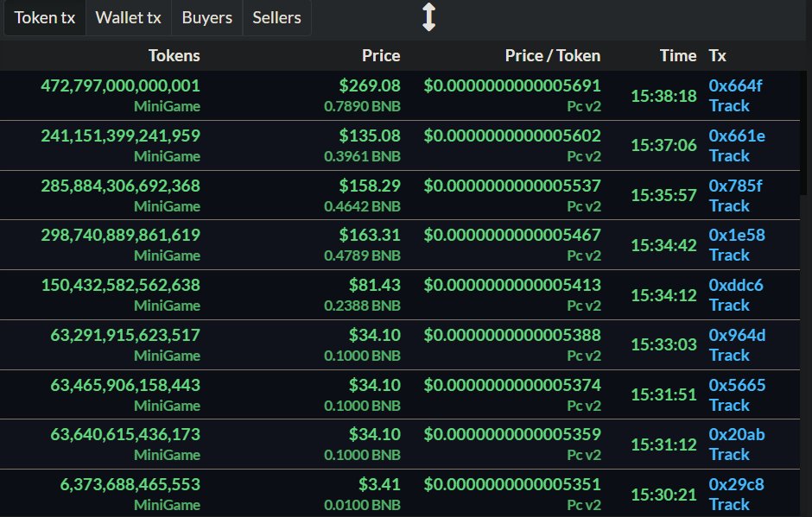Click the $135.08 price value

pos(370,136)
